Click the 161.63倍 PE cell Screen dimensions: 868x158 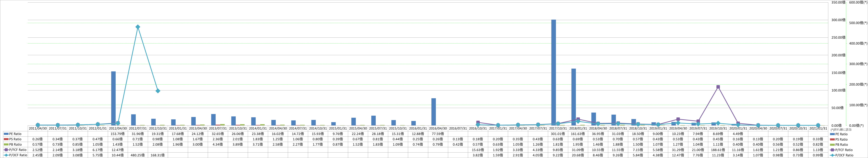pos(578,134)
